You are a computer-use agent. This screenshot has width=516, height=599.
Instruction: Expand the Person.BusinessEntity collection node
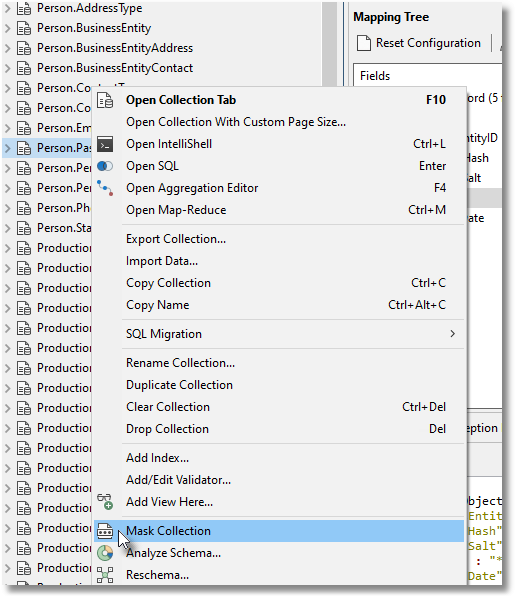pos(8,28)
